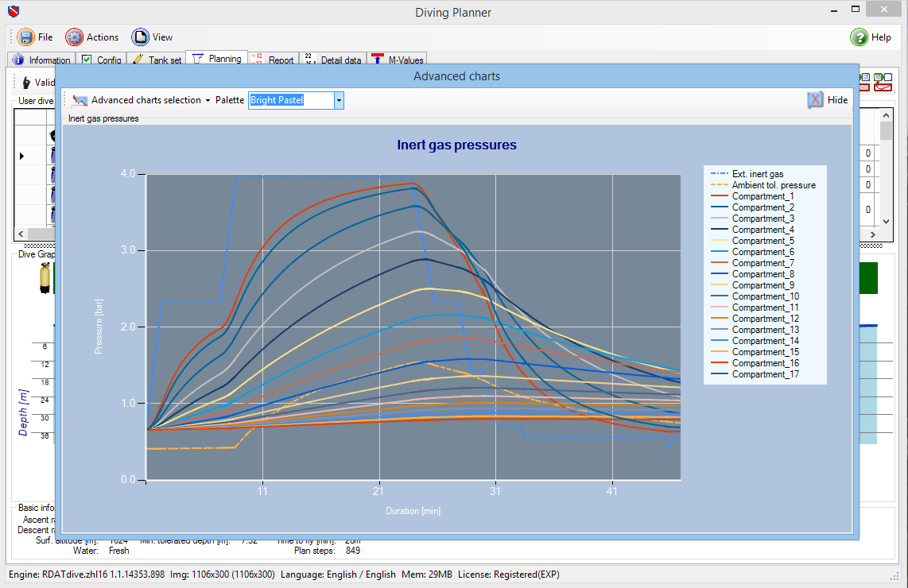Click the green Help question mark icon
908x588 pixels.
point(859,37)
